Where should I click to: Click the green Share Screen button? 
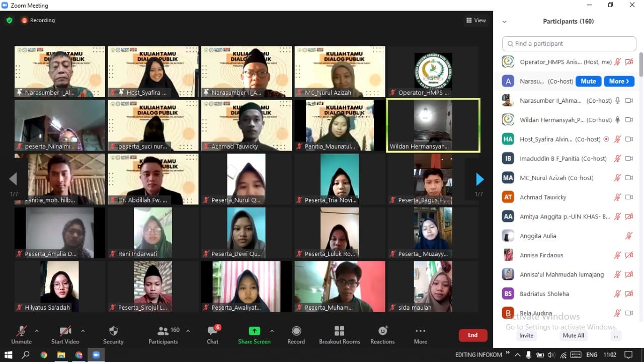[x=254, y=335]
